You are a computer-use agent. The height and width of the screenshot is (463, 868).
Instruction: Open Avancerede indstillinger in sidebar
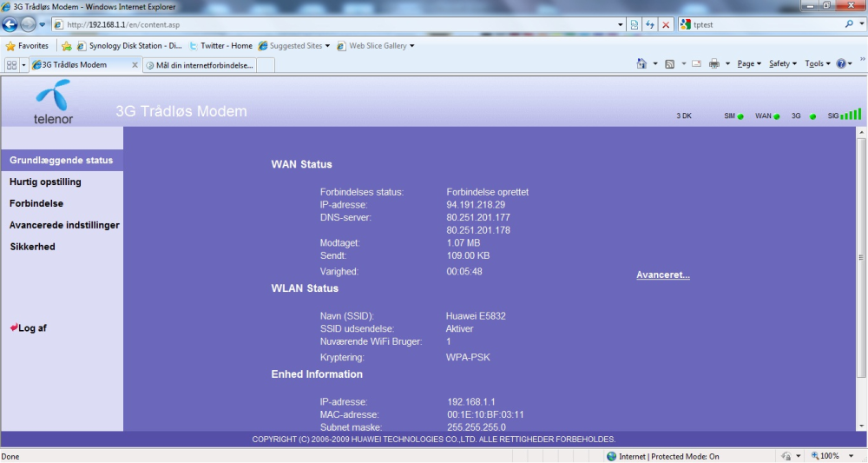pyautogui.click(x=64, y=225)
